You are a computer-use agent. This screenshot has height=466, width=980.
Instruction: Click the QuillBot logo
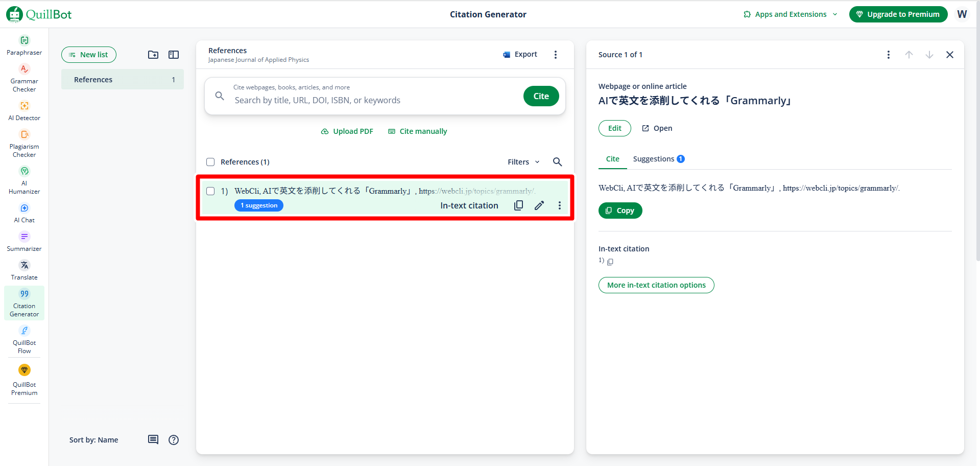click(39, 14)
